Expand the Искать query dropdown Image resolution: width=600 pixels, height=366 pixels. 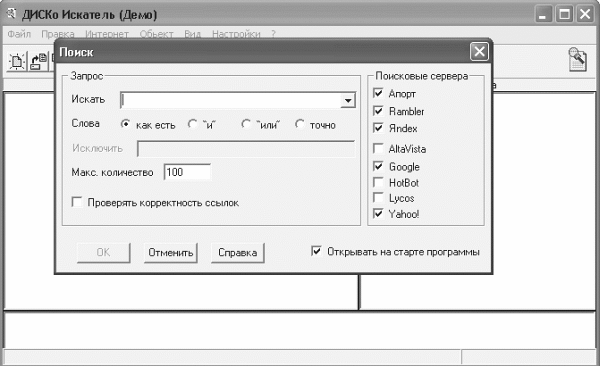click(x=347, y=101)
